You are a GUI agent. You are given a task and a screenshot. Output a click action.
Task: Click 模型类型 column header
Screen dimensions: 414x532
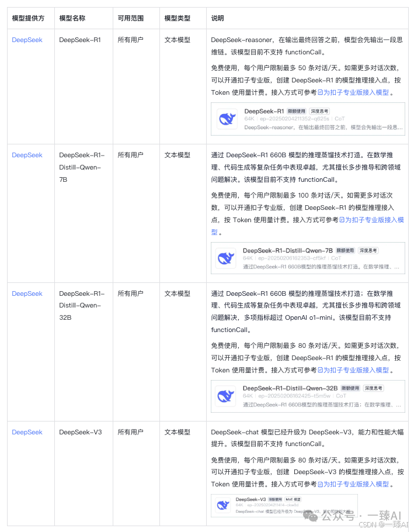[177, 18]
